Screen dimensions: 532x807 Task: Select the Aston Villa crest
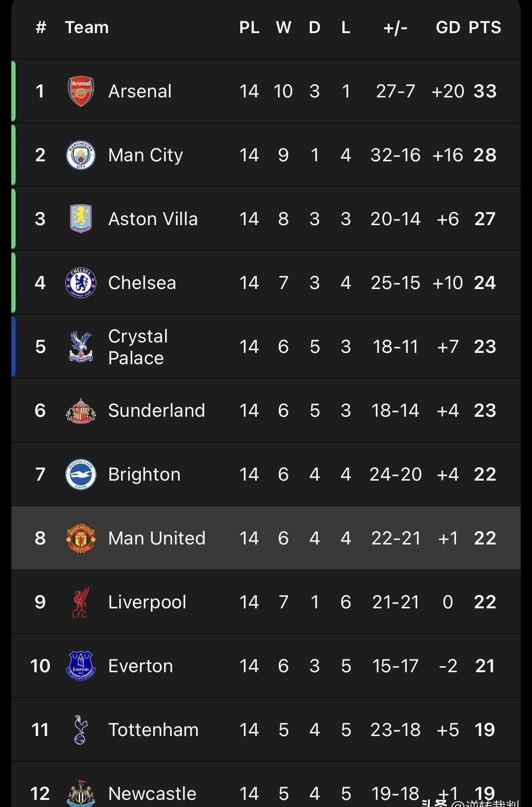click(81, 219)
